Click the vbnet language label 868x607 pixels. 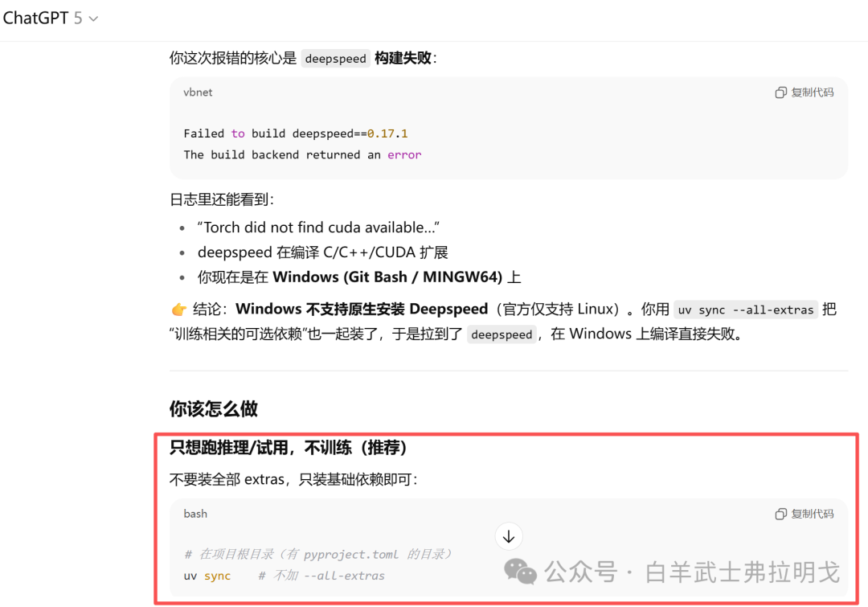coord(198,92)
